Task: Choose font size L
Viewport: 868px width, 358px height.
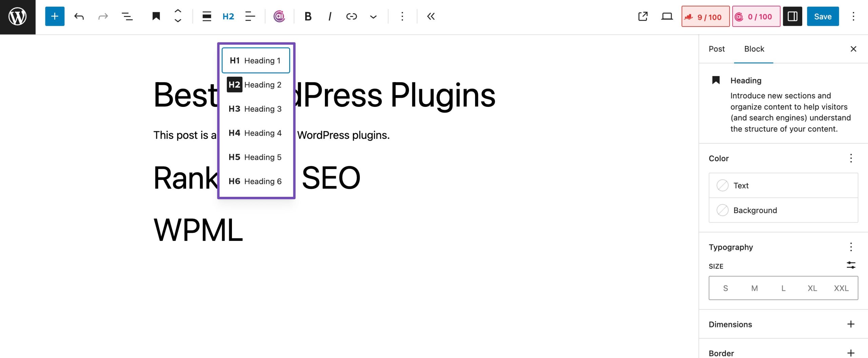Action: (783, 288)
